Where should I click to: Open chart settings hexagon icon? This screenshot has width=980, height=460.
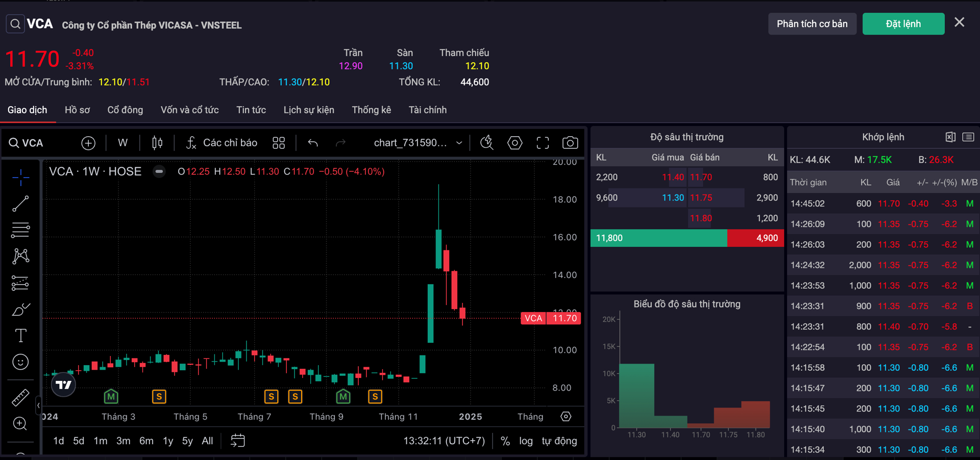(x=514, y=143)
